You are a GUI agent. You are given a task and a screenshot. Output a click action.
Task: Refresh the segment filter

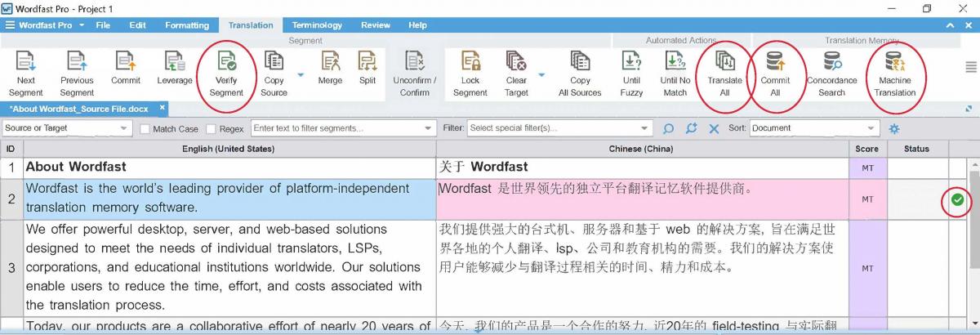tap(691, 128)
